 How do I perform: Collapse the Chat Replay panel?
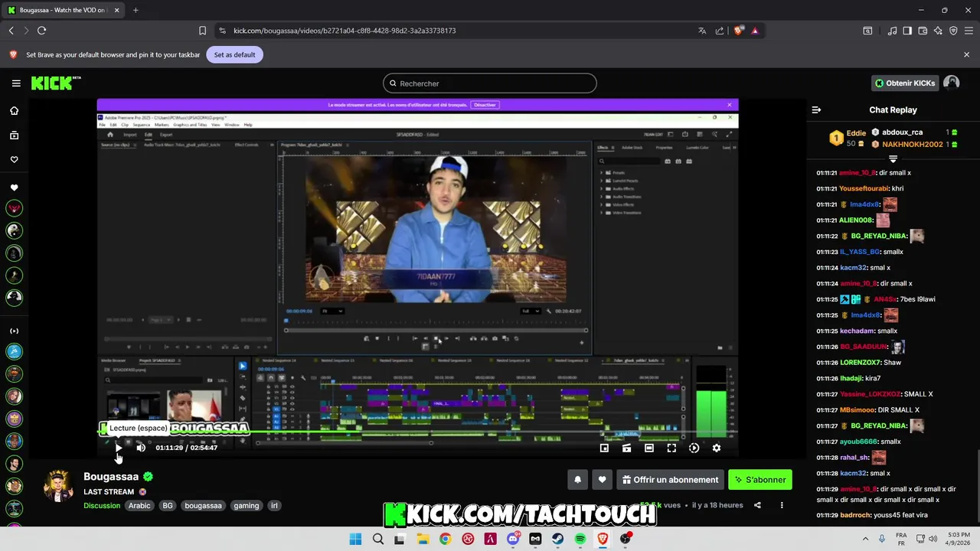(x=816, y=110)
